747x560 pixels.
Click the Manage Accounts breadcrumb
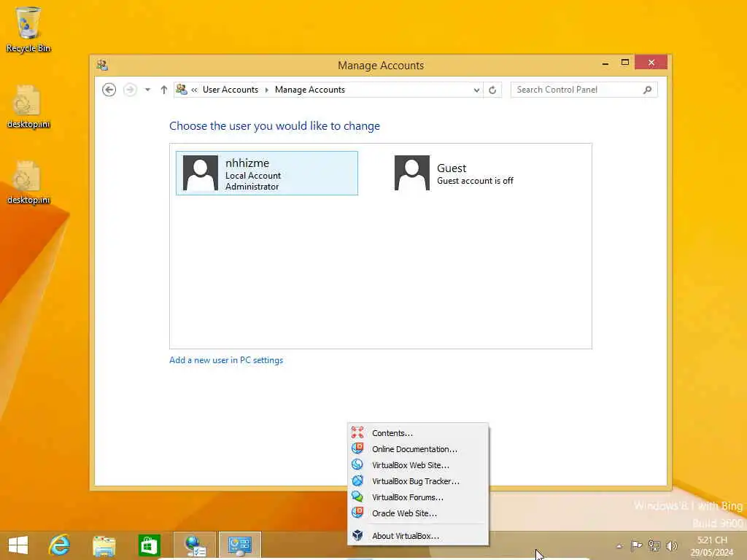(309, 90)
